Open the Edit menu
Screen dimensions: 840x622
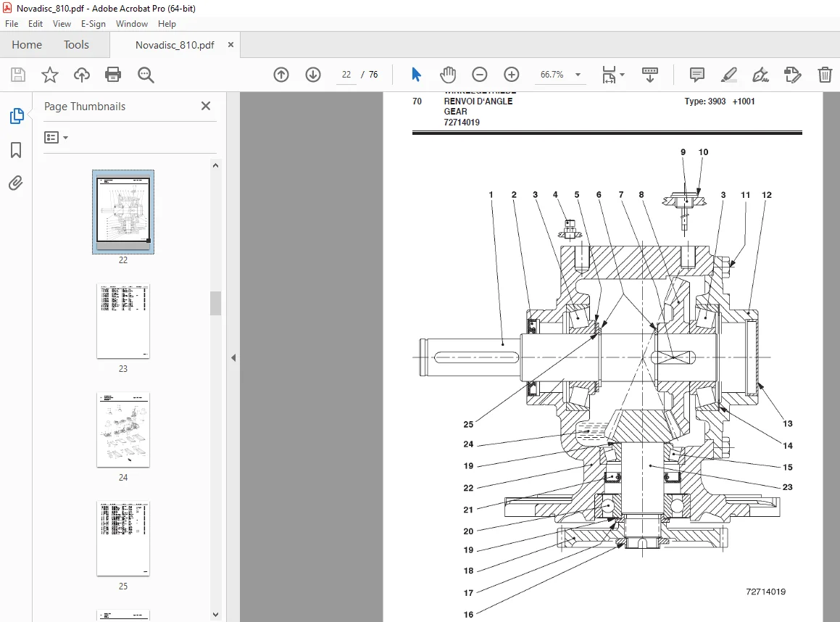click(x=36, y=24)
